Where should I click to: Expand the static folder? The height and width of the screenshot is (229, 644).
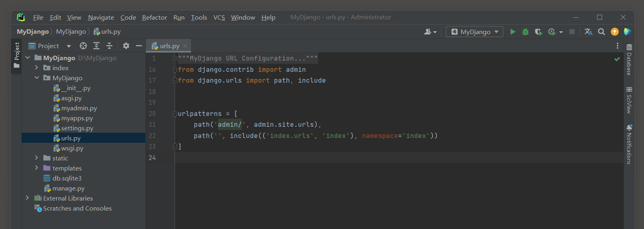coord(36,158)
